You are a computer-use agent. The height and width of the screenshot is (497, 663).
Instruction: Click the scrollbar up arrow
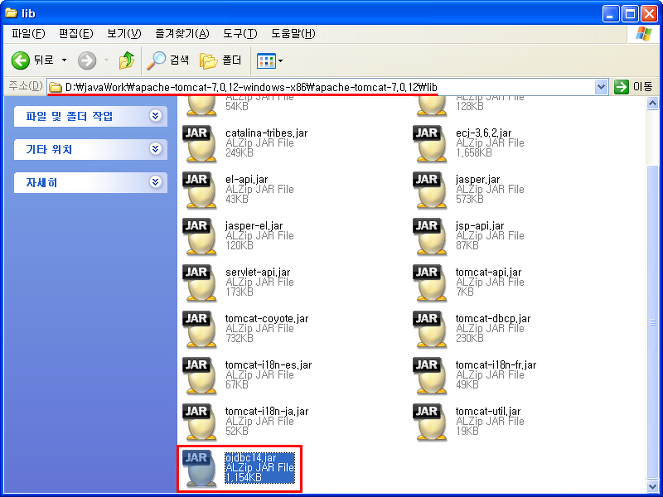point(652,103)
